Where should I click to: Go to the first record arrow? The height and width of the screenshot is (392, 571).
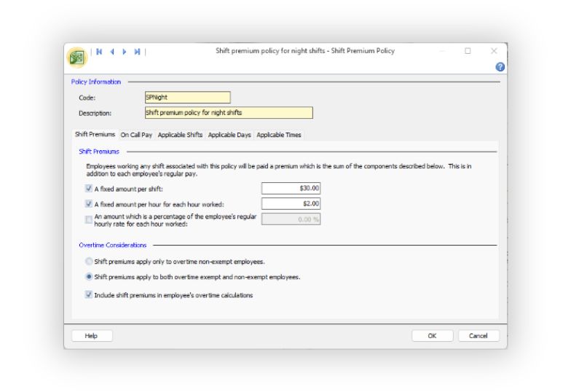point(99,52)
